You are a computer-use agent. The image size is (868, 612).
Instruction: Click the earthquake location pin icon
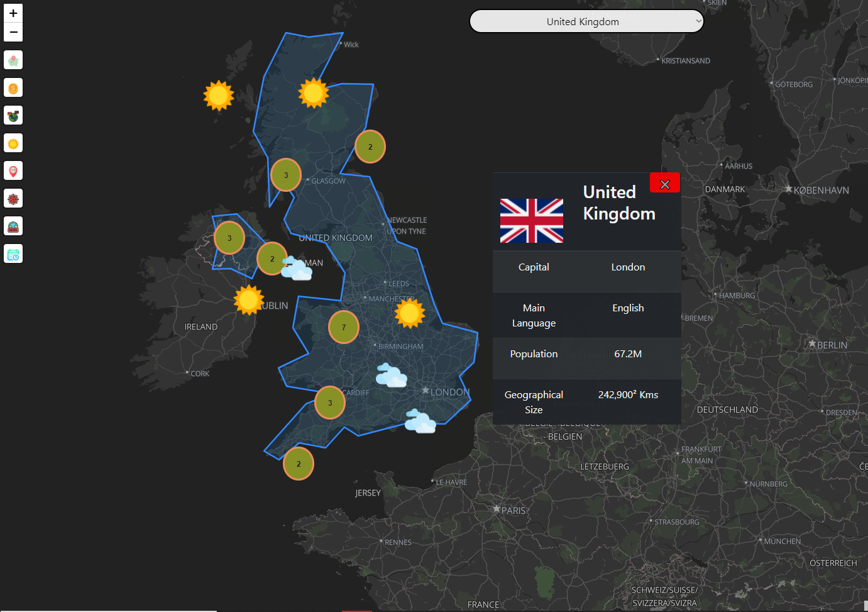(13, 171)
